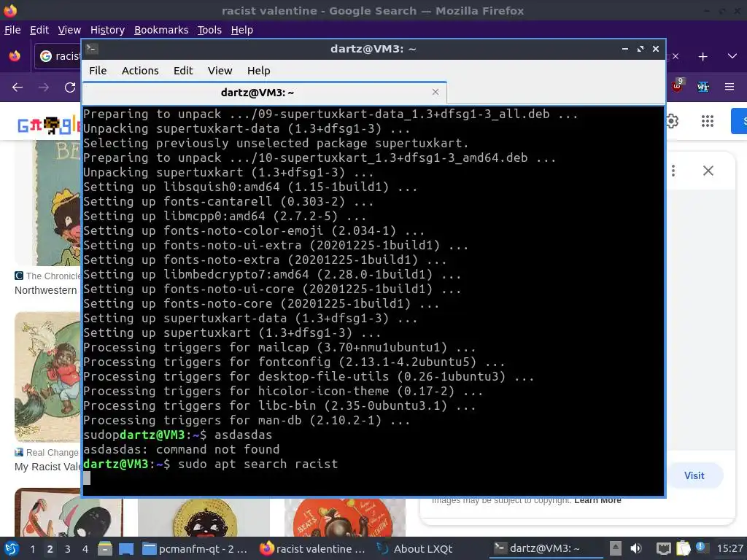Switch to racist valentine Firefox taskbar entry
Viewport: 747px width, 560px height.
[312, 548]
